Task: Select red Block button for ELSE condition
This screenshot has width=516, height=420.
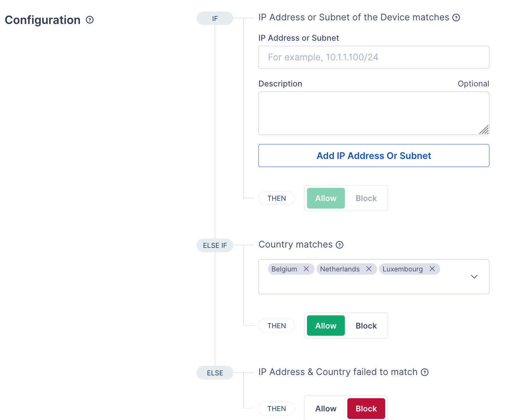Action: tap(366, 409)
